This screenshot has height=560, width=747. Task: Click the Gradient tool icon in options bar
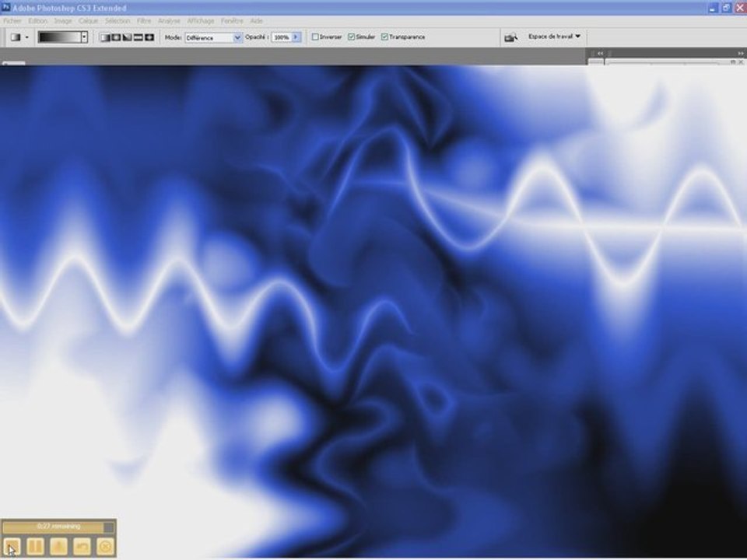16,37
